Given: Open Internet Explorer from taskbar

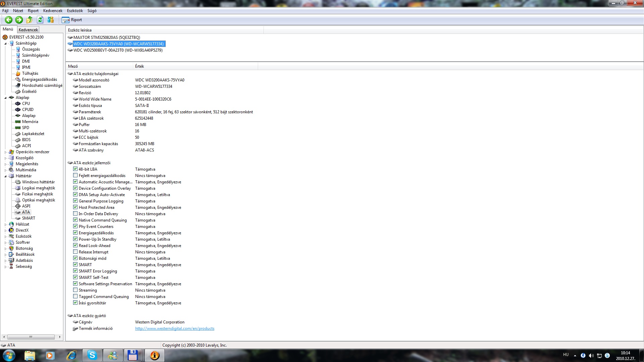Looking at the screenshot, I should click(x=71, y=355).
